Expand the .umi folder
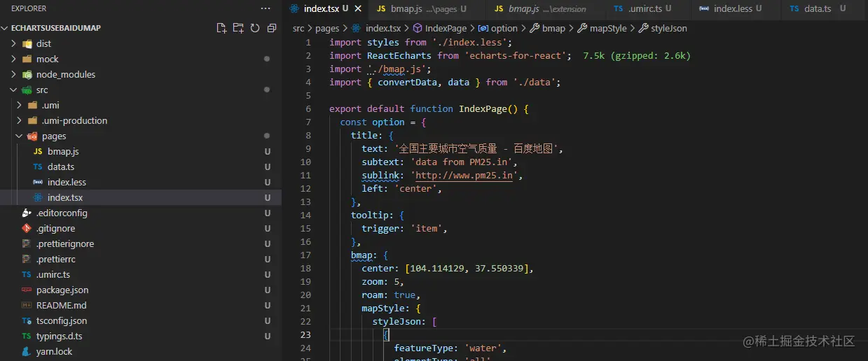Screen dimensions: 868x361 point(20,105)
